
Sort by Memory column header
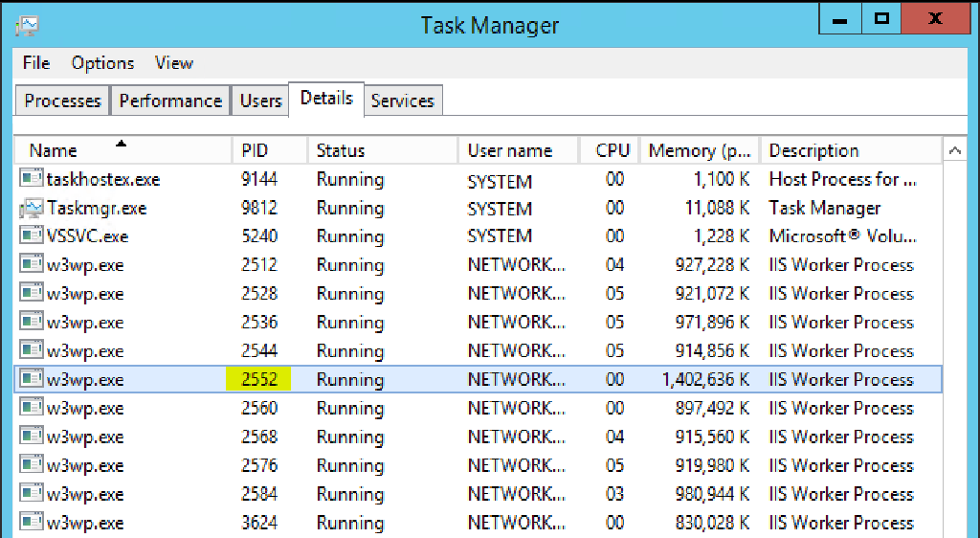pos(700,150)
